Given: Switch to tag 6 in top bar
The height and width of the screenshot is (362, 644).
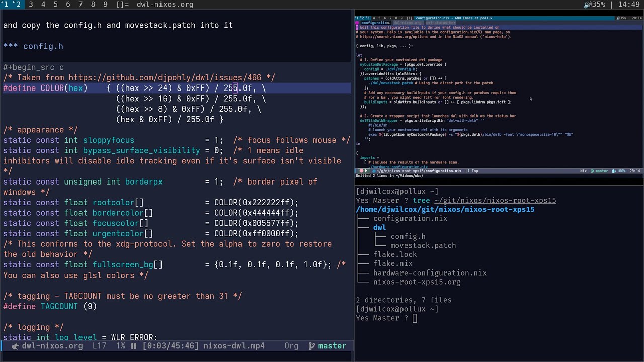Looking at the screenshot, I should point(68,4).
